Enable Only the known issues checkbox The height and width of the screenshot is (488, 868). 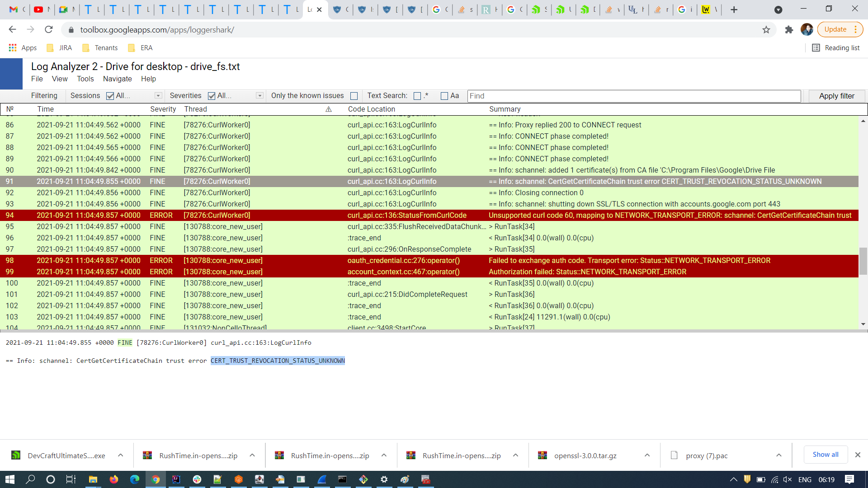click(354, 96)
